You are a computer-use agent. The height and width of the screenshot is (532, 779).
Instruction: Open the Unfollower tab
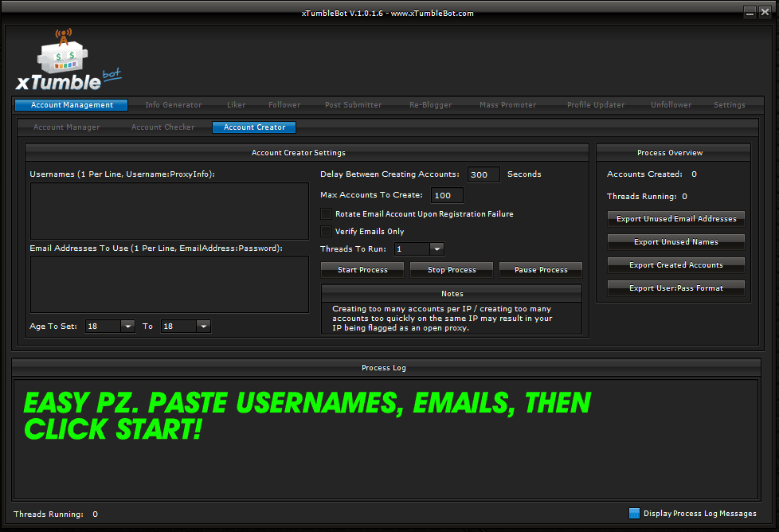[671, 105]
